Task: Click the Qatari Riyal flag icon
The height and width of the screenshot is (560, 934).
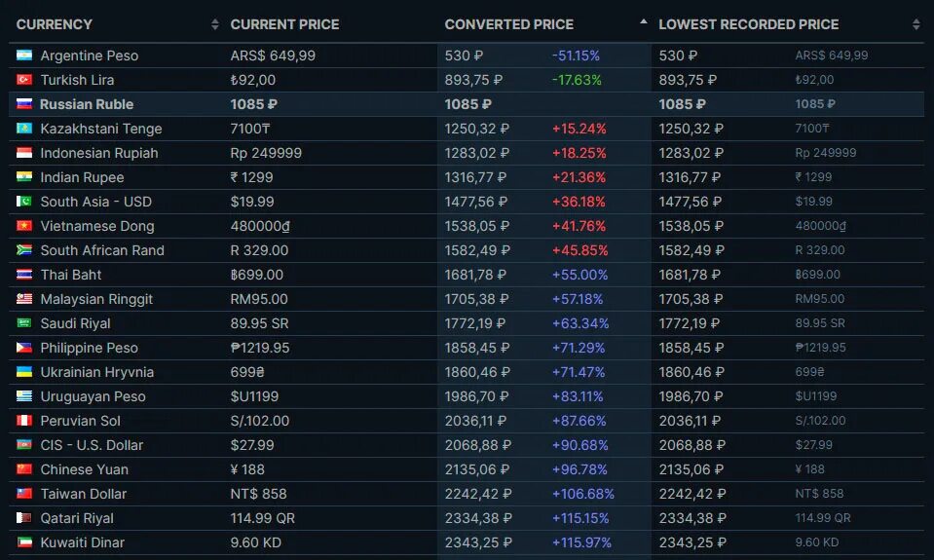Action: point(23,518)
